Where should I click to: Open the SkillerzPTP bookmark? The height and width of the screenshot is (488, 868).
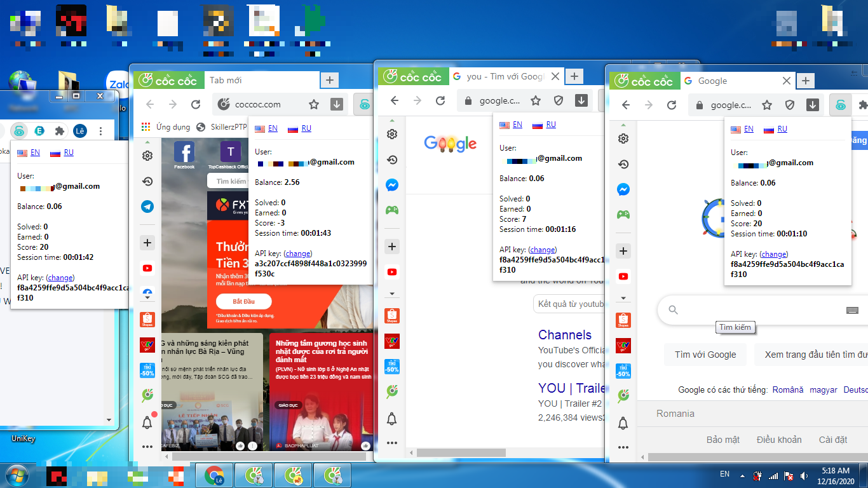[222, 126]
